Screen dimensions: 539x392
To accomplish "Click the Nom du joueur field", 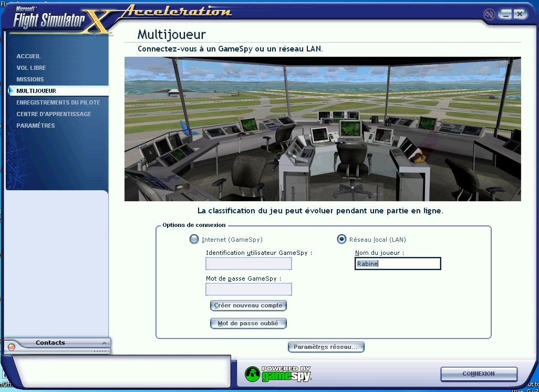I will coord(398,264).
